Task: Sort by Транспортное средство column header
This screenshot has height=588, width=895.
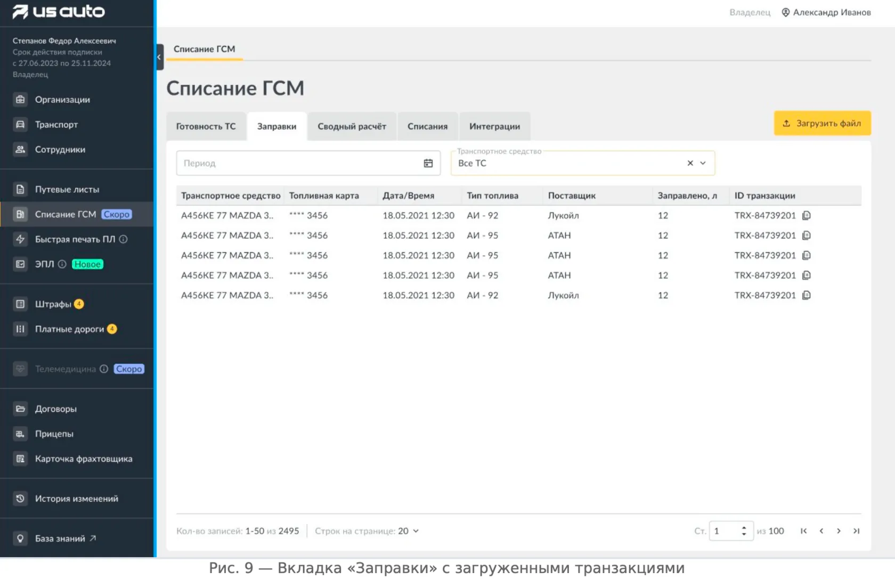Action: 231,195
